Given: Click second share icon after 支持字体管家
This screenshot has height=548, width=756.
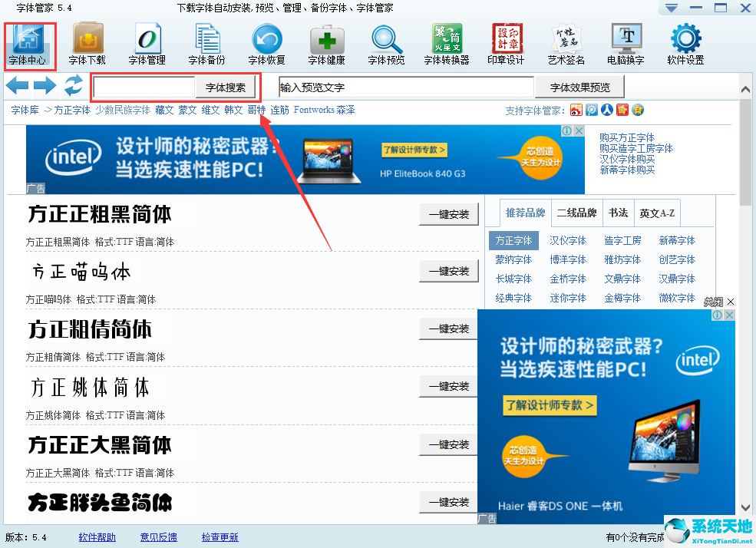Looking at the screenshot, I should coord(592,110).
